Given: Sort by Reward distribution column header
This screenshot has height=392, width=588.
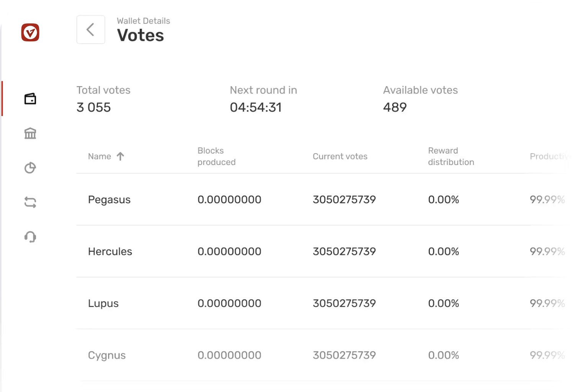Looking at the screenshot, I should click(x=451, y=156).
